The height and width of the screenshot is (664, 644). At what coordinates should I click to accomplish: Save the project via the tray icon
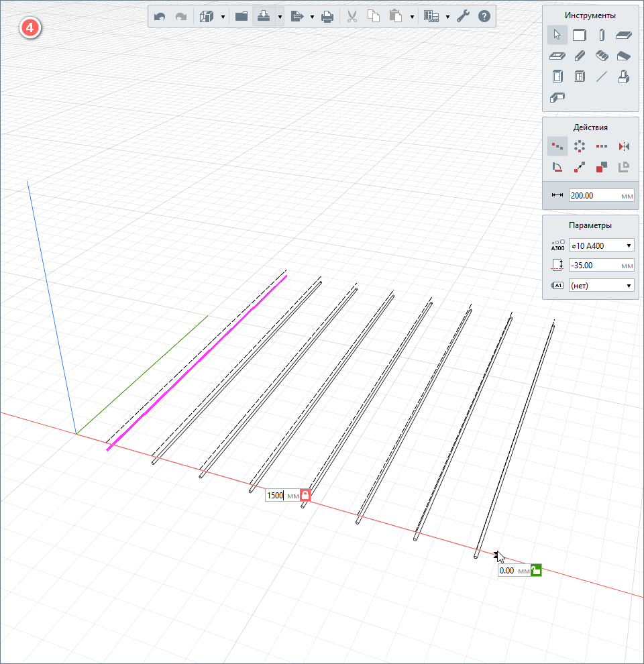[x=264, y=17]
